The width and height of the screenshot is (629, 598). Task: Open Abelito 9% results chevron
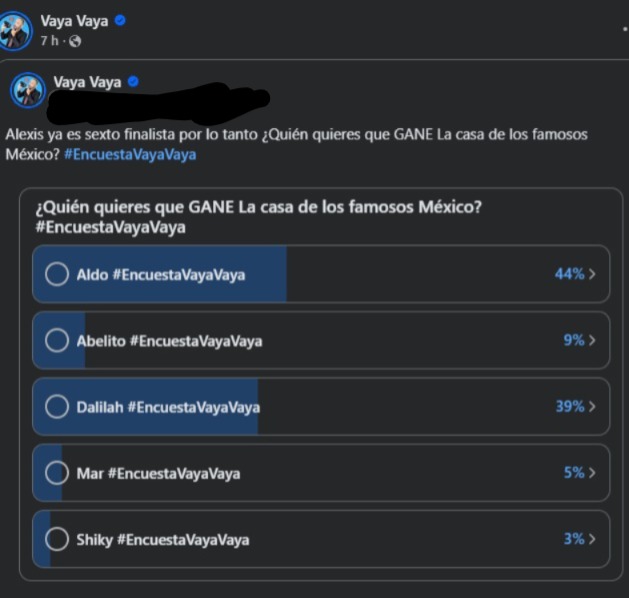pos(593,340)
